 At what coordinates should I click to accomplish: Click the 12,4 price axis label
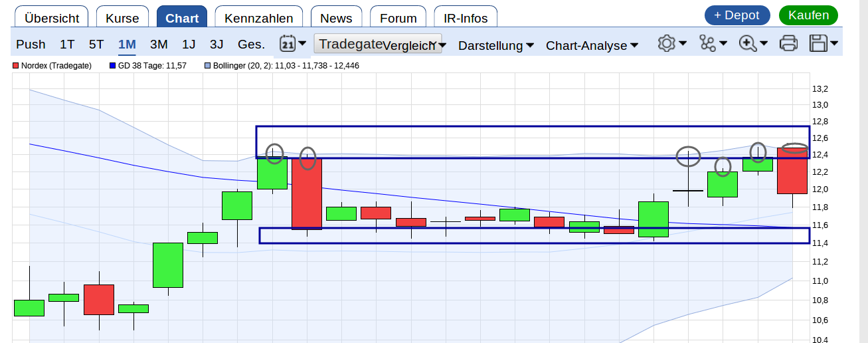pyautogui.click(x=820, y=155)
